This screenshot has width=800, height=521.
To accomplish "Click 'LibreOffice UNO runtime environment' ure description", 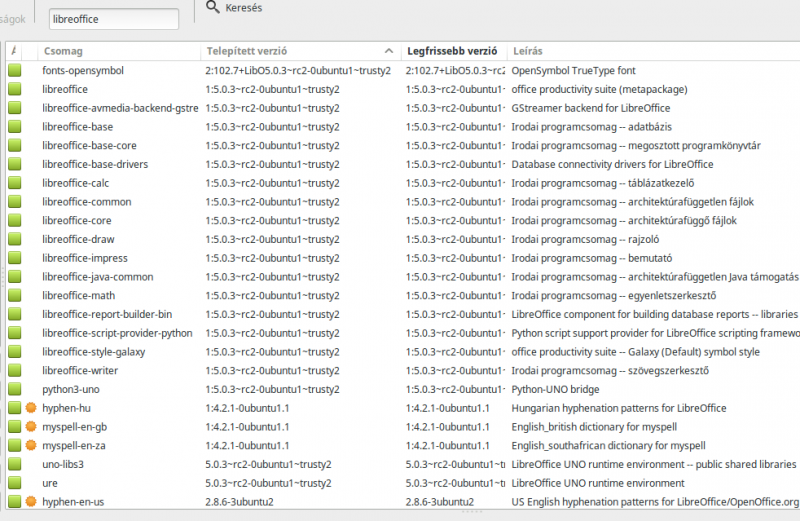I will click(x=598, y=483).
